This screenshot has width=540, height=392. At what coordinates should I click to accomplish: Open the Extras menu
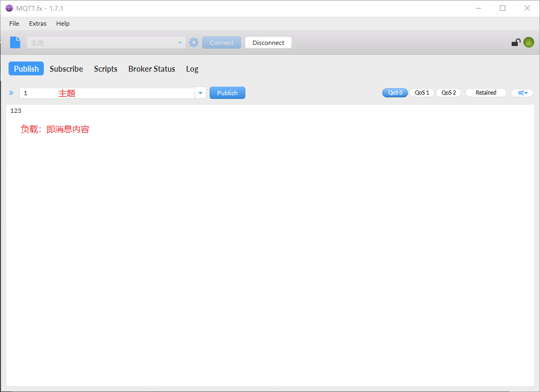pos(37,24)
